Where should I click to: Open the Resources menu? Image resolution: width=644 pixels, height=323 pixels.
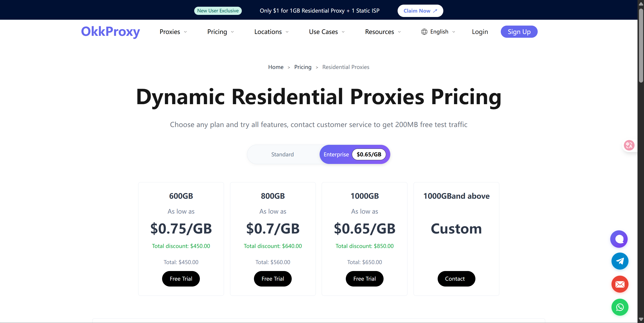coord(383,32)
